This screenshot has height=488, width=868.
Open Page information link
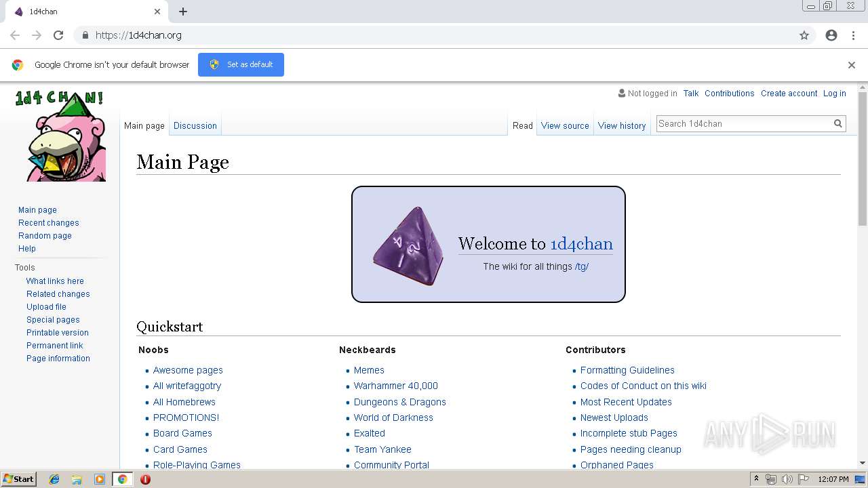tap(58, 359)
